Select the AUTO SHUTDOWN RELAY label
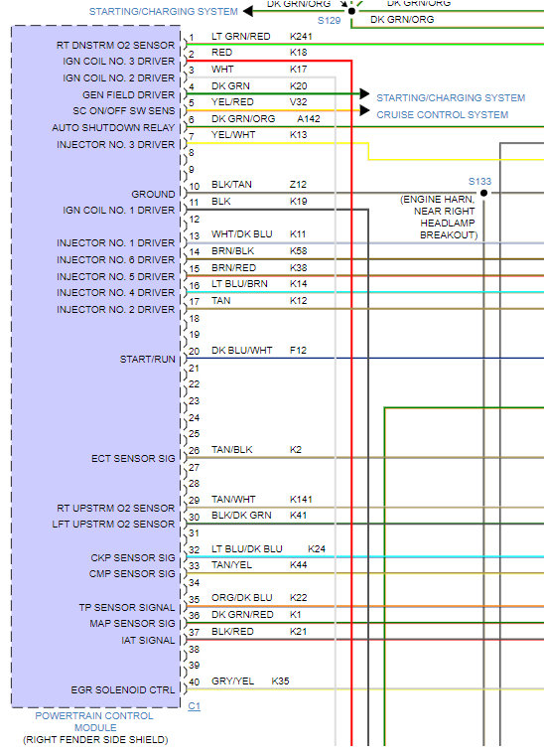 113,128
